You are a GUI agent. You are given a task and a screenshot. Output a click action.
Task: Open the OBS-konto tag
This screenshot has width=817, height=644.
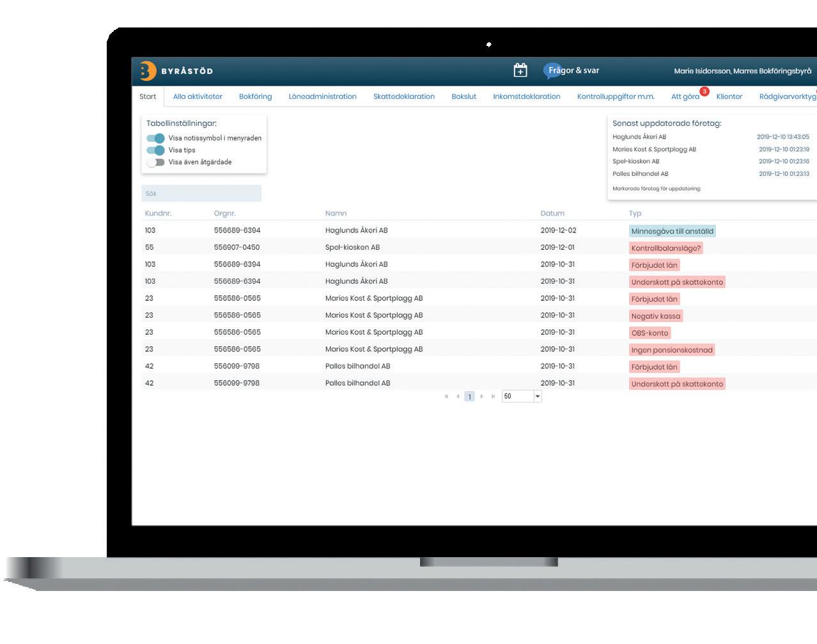click(650, 333)
